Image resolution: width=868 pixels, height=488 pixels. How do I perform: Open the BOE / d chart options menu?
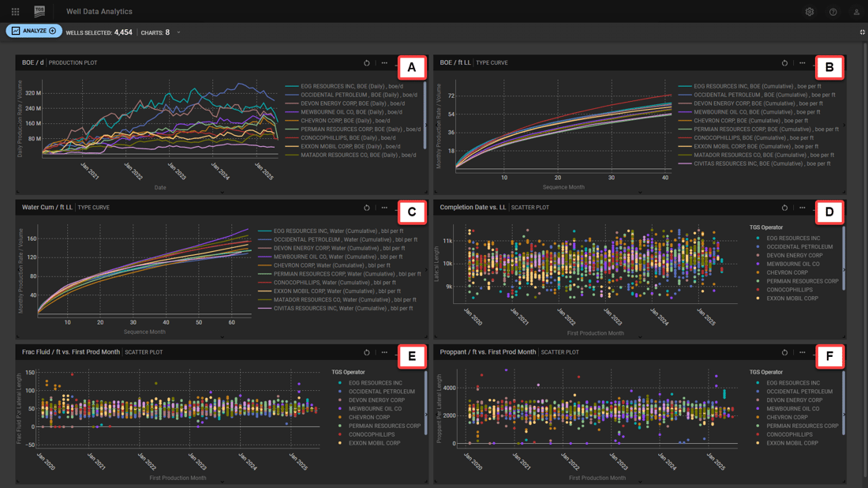(x=384, y=63)
